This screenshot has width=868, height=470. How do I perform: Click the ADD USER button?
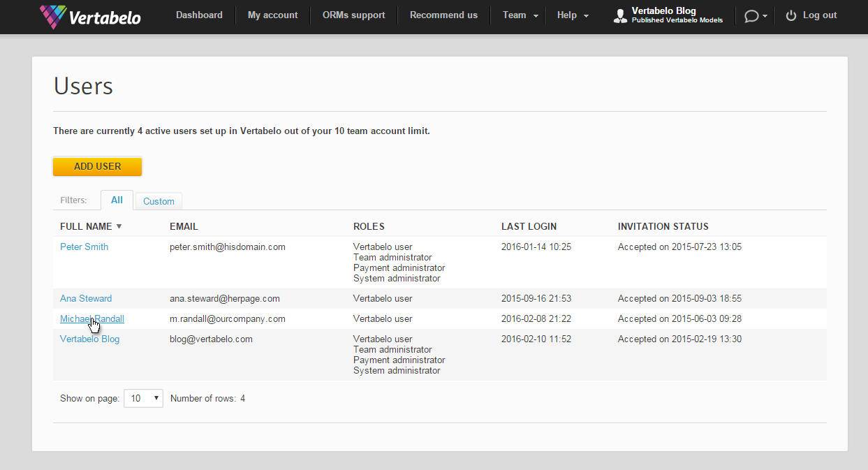click(98, 166)
